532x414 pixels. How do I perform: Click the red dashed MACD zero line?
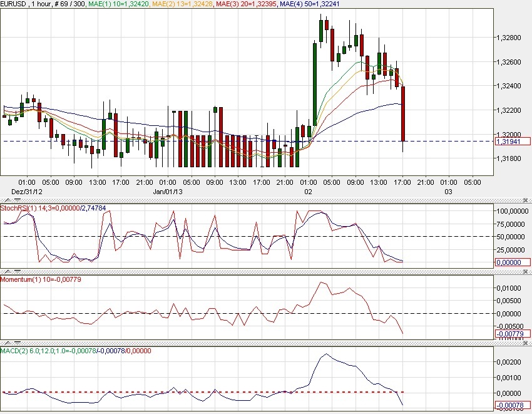coord(188,390)
